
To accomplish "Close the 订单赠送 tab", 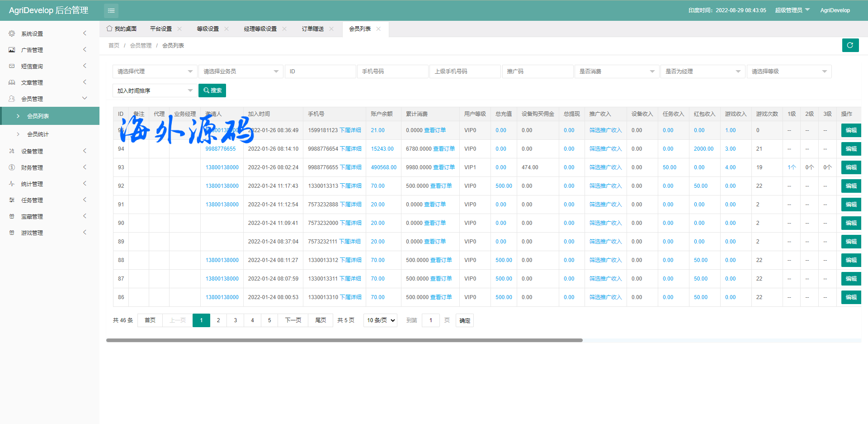I will [x=331, y=29].
